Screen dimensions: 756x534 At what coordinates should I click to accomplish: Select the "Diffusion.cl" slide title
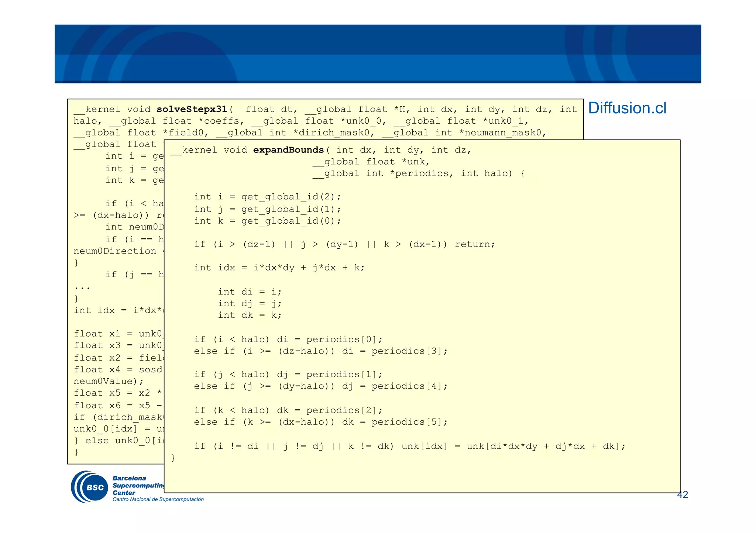pyautogui.click(x=627, y=108)
